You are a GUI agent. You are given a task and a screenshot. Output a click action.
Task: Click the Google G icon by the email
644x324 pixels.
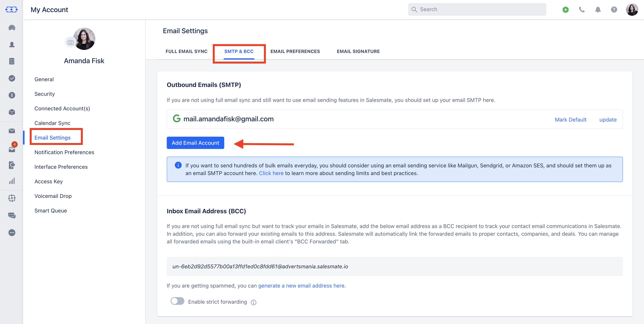click(x=177, y=118)
